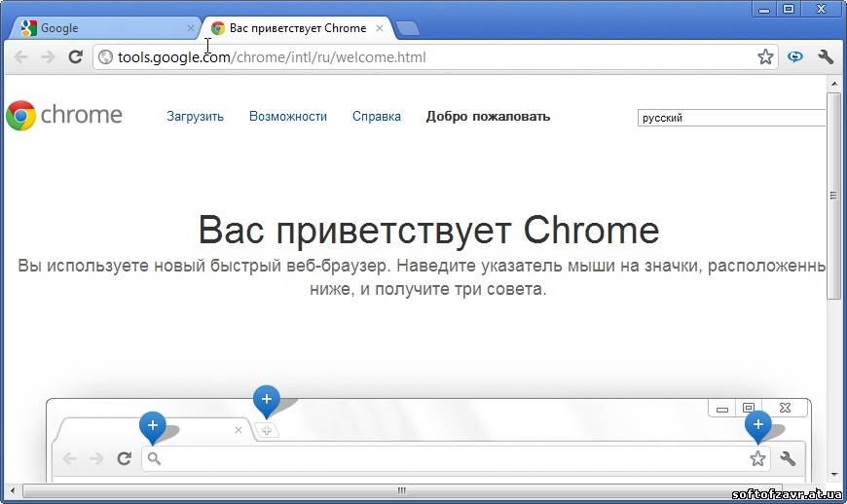Select Добро пожаловать navigation item
This screenshot has height=504, width=847.
click(488, 116)
